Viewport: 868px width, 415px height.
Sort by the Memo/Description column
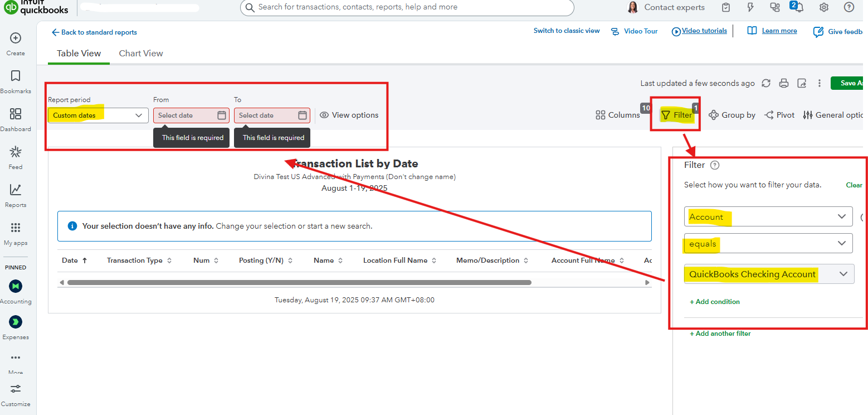pyautogui.click(x=492, y=260)
